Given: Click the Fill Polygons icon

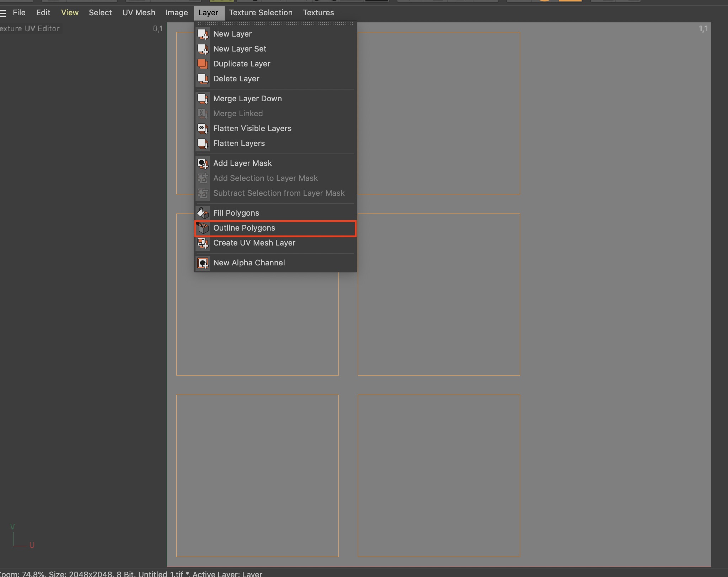Looking at the screenshot, I should pos(203,212).
